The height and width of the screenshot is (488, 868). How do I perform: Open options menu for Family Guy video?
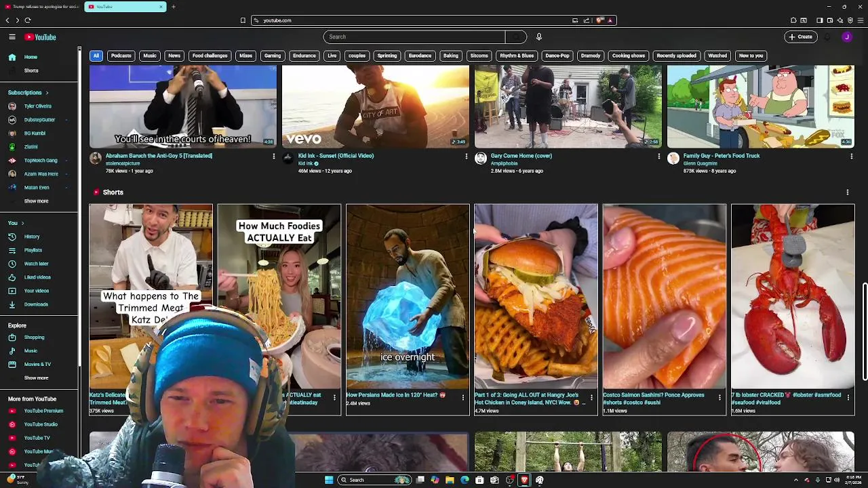click(x=851, y=157)
